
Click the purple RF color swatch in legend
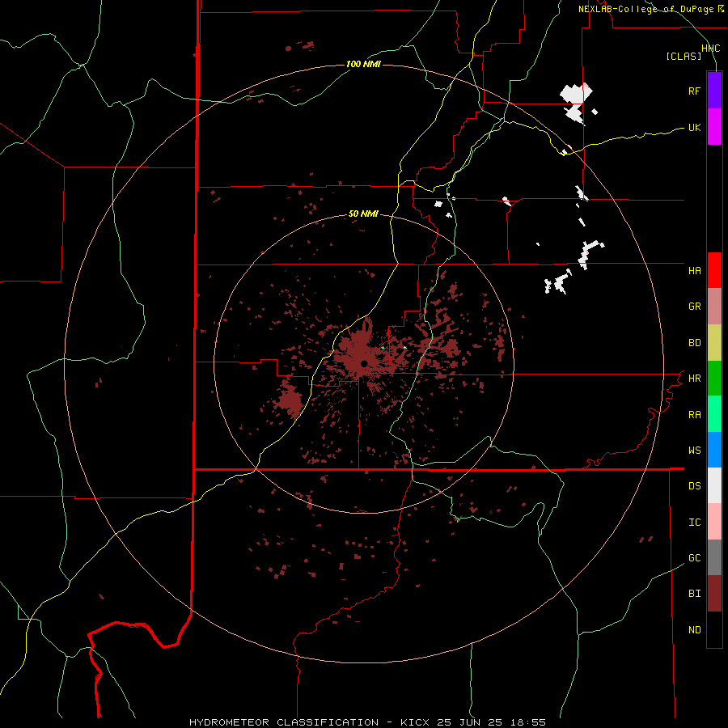point(714,91)
